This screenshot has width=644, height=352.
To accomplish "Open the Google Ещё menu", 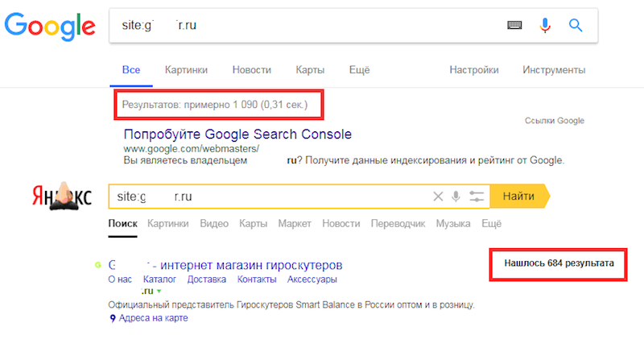I will coord(359,70).
